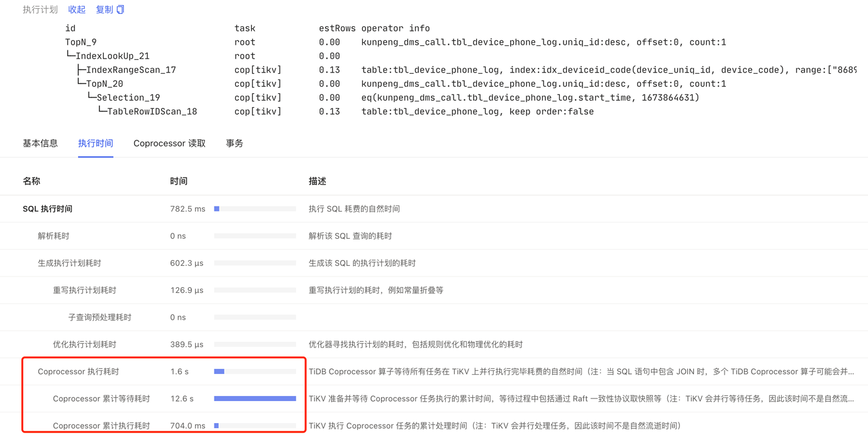Click the Coprocessor 执行耗时 row name

[78, 372]
